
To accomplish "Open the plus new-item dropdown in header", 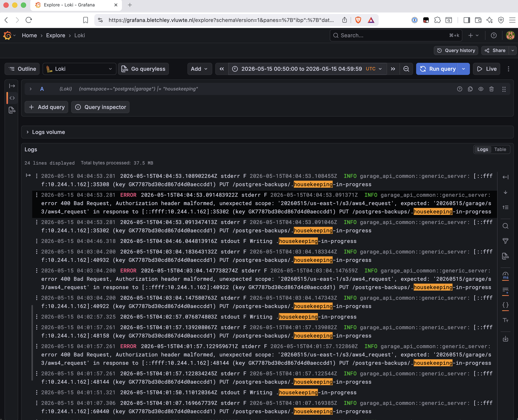I will pyautogui.click(x=473, y=35).
